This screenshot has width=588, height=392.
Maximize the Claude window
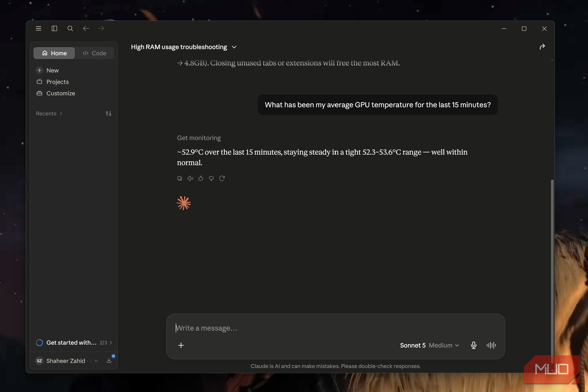tap(524, 28)
